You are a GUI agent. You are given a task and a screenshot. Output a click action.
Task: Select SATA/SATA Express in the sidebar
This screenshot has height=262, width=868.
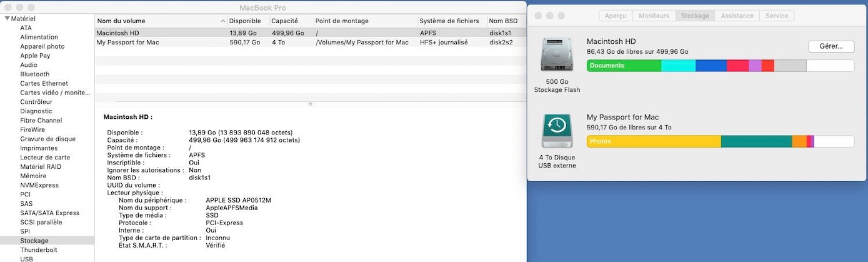(49, 213)
